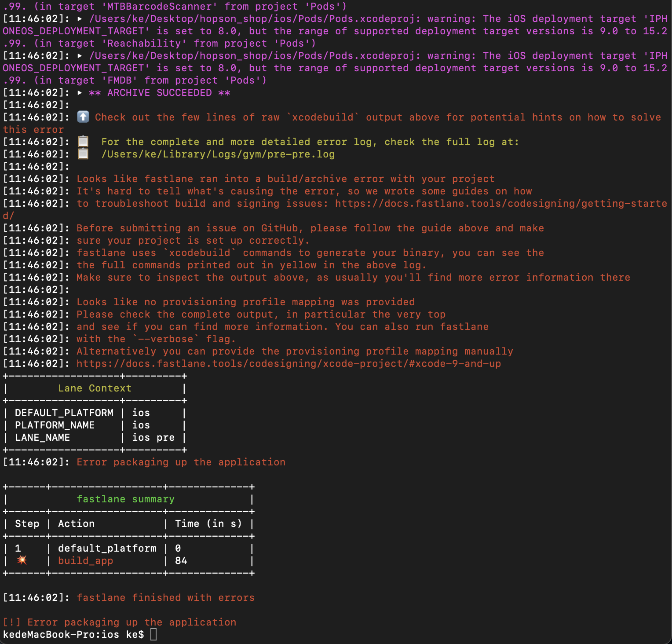The height and width of the screenshot is (644, 672).
Task: Click the explosion icon beside build_app
Action: pyautogui.click(x=22, y=560)
